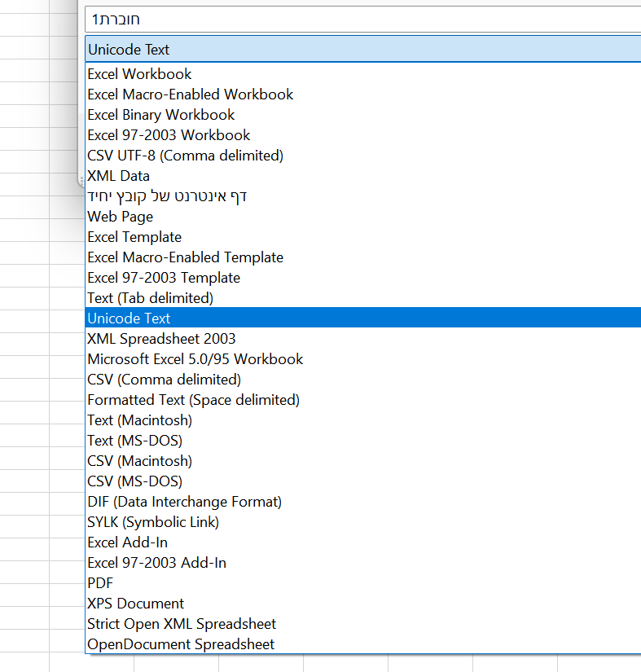The height and width of the screenshot is (672, 641).
Task: Pick CSV (MS-DOS) from list
Action: pos(363,481)
